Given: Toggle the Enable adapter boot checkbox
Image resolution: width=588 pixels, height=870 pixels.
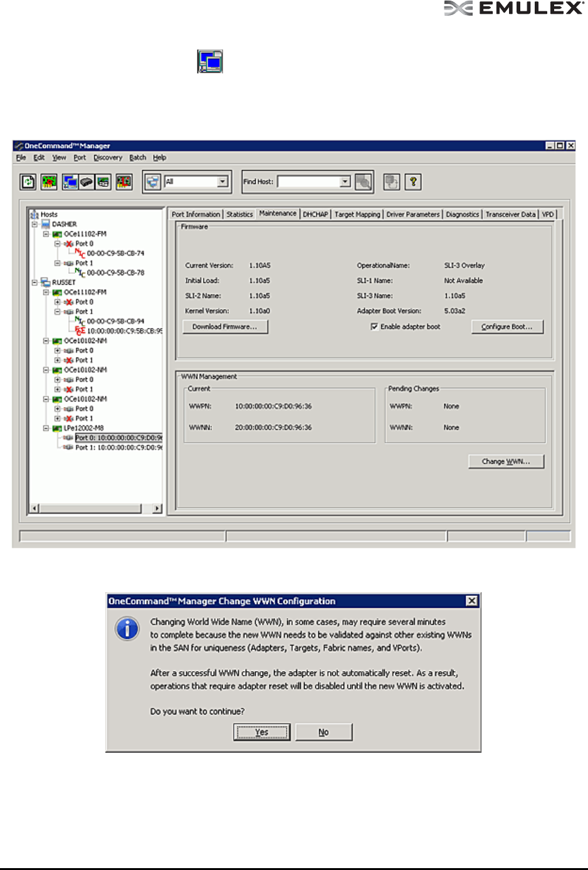Looking at the screenshot, I should point(374,327).
